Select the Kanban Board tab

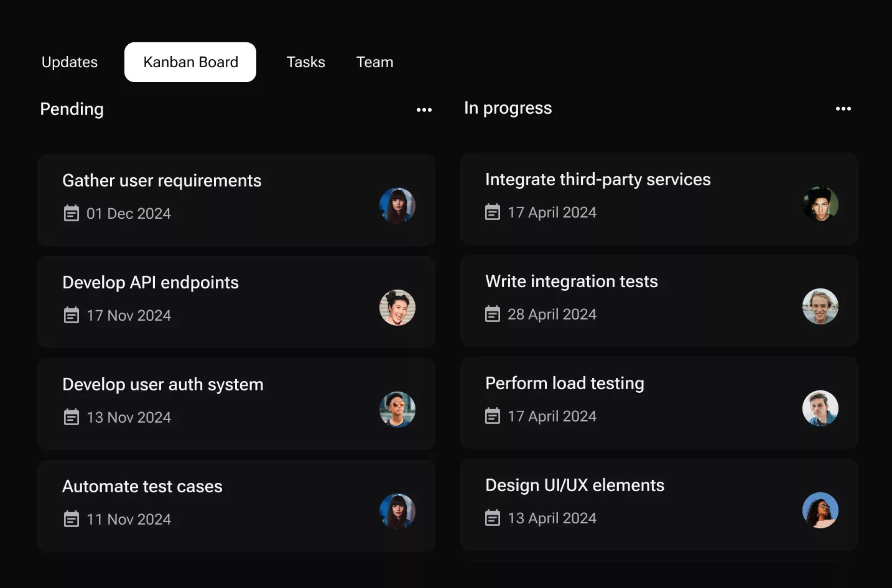coord(190,62)
